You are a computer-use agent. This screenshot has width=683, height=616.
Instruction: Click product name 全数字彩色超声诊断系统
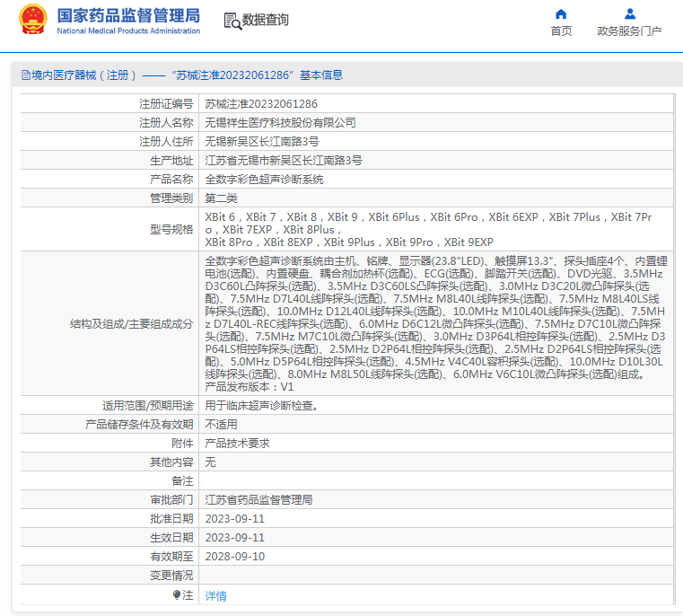(x=264, y=180)
